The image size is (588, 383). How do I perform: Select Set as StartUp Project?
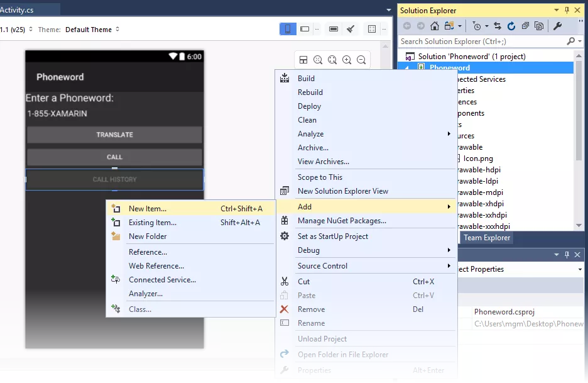click(x=366, y=236)
